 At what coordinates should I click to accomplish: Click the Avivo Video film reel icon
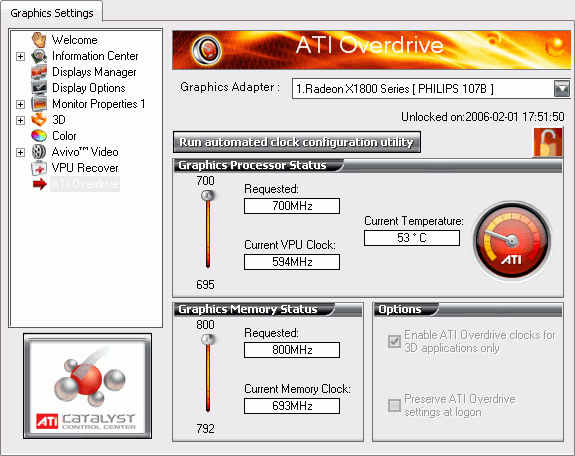[x=39, y=152]
